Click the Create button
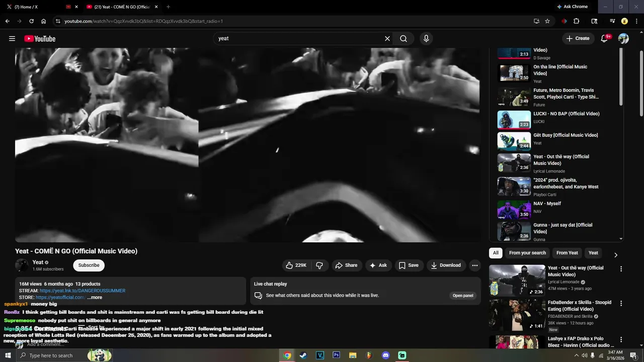 [578, 39]
